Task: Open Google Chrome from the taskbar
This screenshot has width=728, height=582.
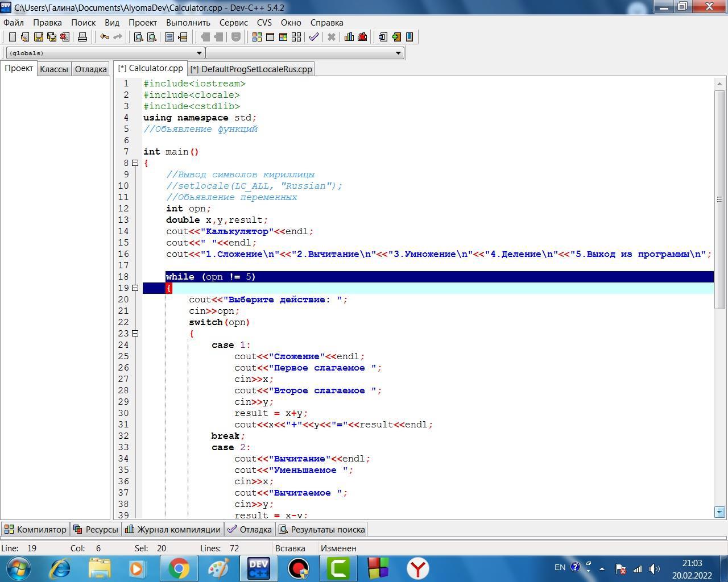Action: coord(179,568)
